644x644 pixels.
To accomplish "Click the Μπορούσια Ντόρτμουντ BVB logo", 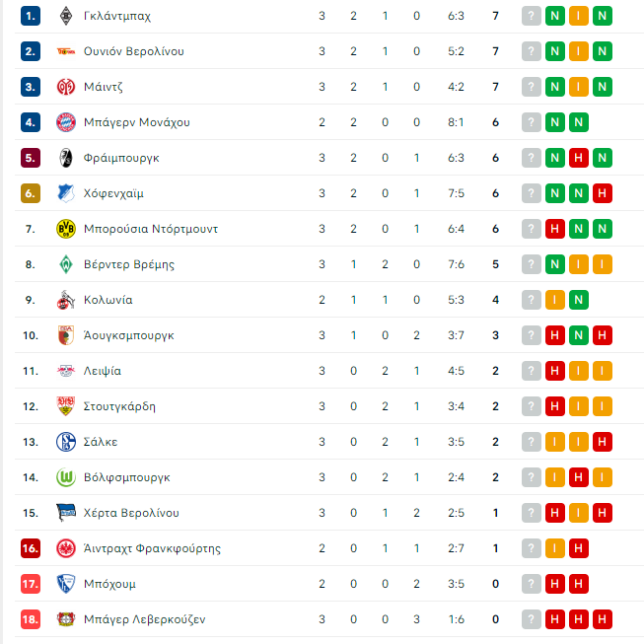I will pos(66,229).
